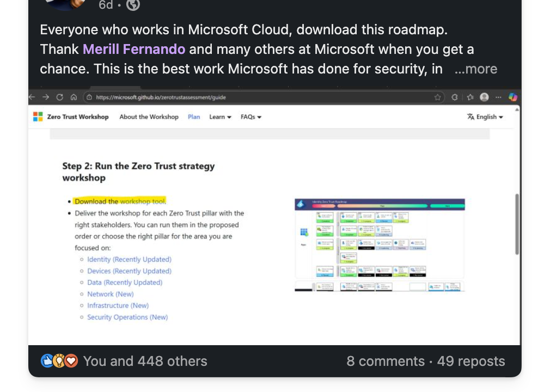The image size is (550, 392).
Task: Open Infrastructure (New) link
Action: 118,305
